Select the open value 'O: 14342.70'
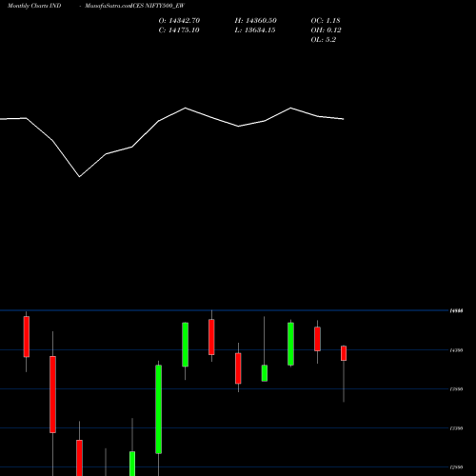476x476 pixels. [179, 21]
